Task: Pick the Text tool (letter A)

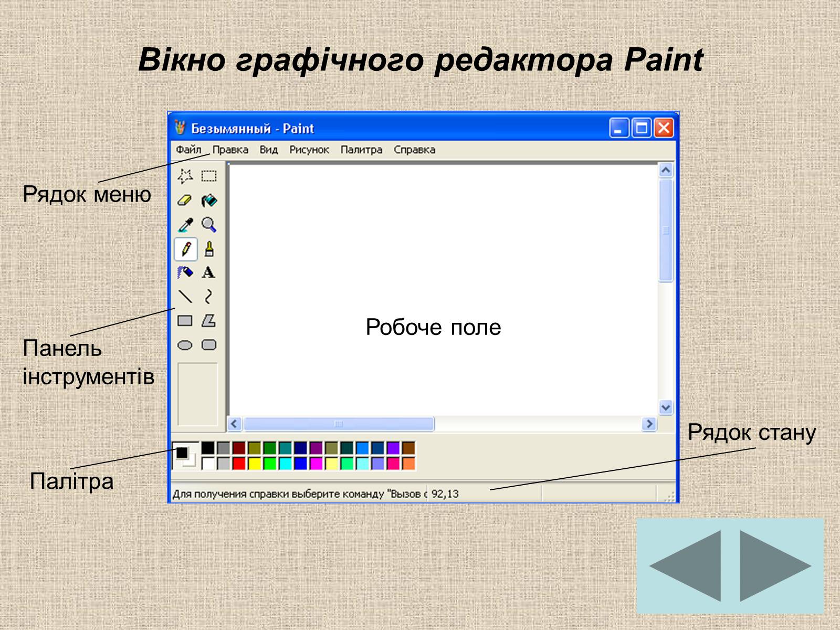Action: 209,272
